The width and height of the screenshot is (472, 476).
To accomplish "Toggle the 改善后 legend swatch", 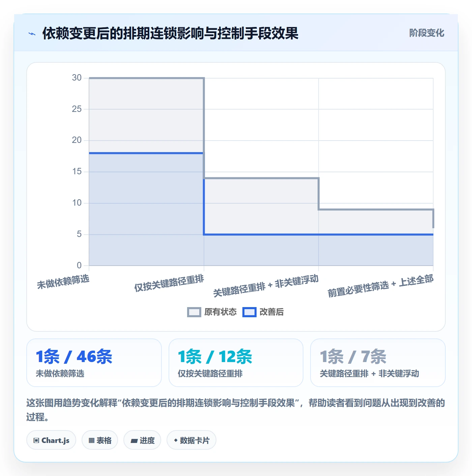I will [249, 312].
